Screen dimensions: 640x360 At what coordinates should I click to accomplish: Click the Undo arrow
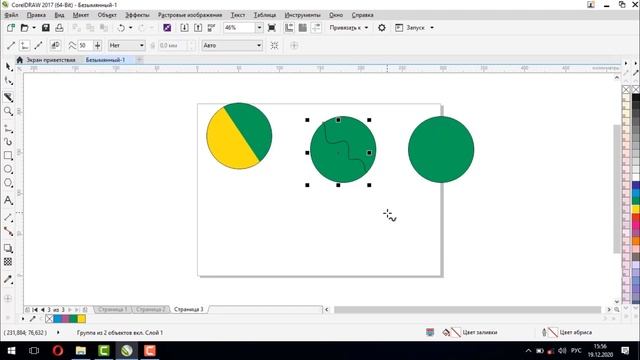[121, 28]
